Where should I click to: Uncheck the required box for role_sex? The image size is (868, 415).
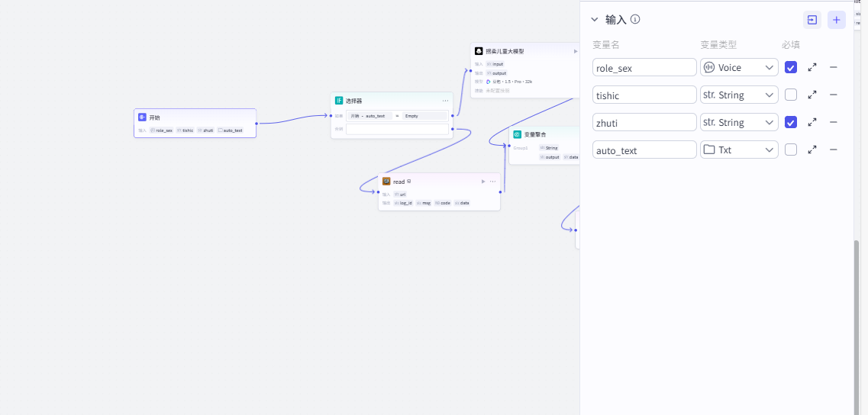[791, 67]
